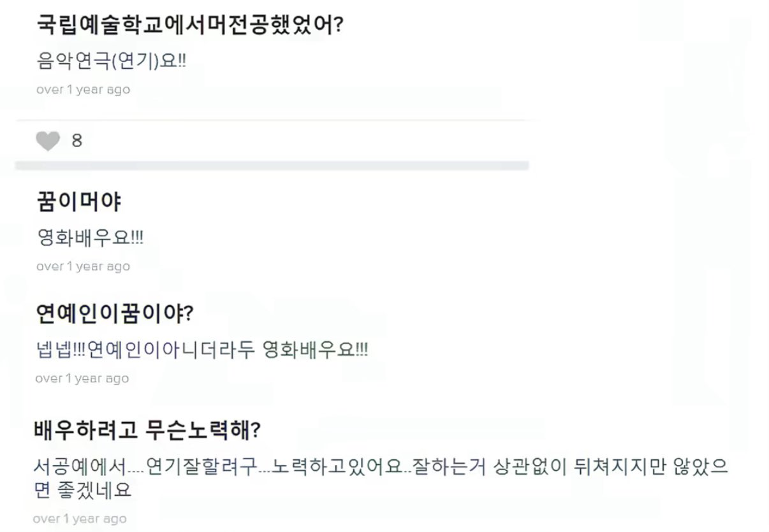Open the timestamp below the 영화배우요!!! answer
Screen dimensions: 769x532
(83, 266)
